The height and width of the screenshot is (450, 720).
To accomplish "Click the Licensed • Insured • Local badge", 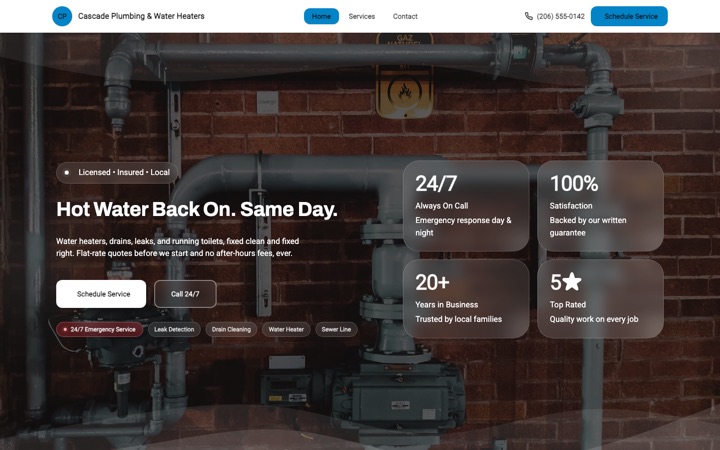I will tap(117, 173).
